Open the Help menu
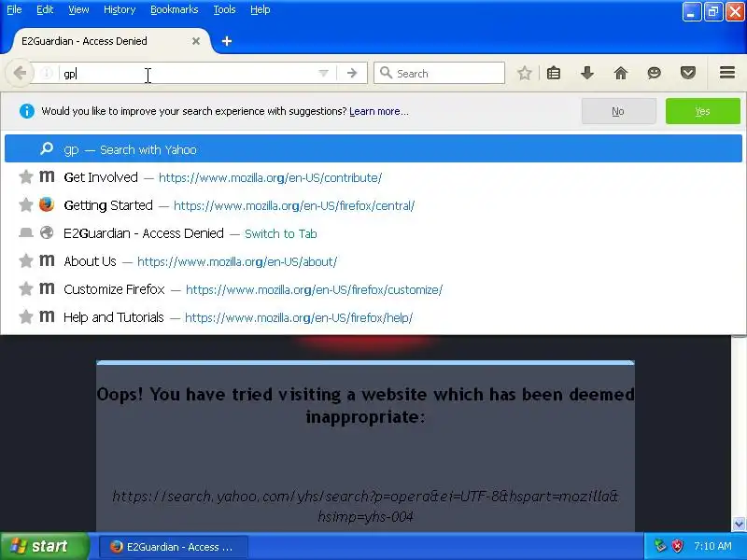The height and width of the screenshot is (560, 747). pos(261,9)
